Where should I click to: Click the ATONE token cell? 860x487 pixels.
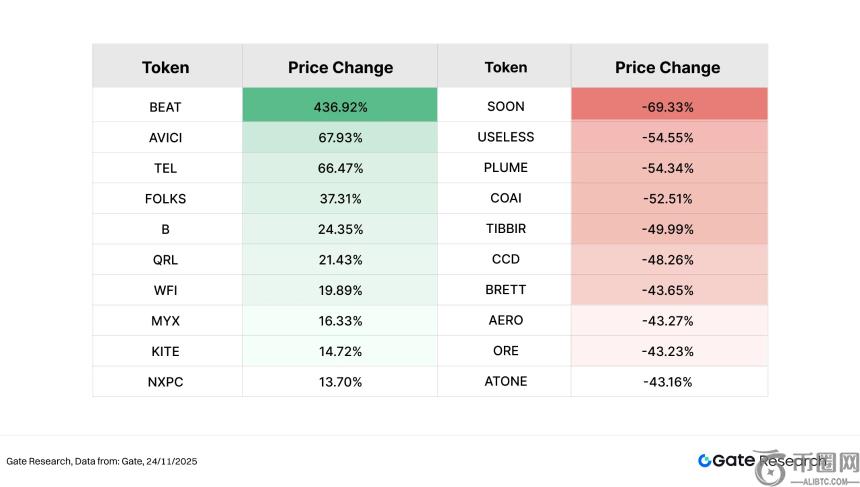pos(505,381)
